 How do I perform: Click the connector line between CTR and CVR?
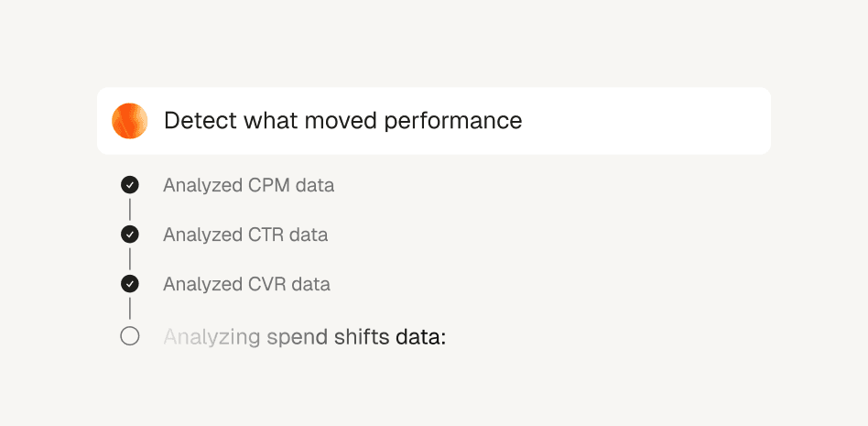coord(130,259)
